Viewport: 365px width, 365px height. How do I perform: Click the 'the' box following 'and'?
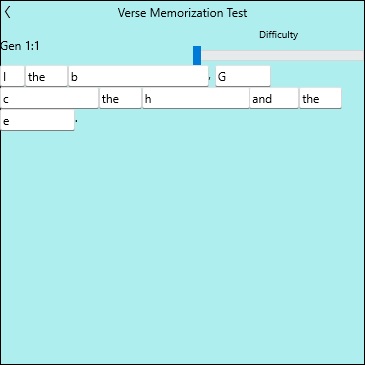tap(320, 98)
